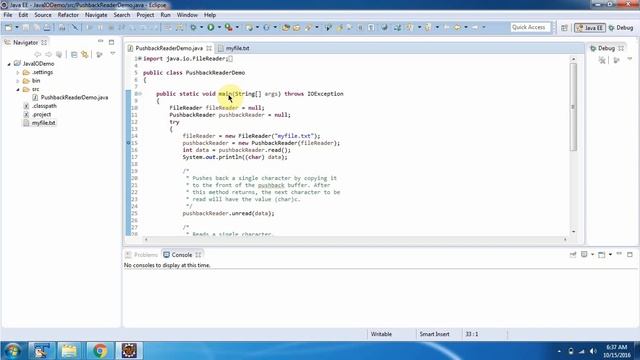Open the Navigate menu
This screenshot has height=360, width=640.
click(96, 15)
